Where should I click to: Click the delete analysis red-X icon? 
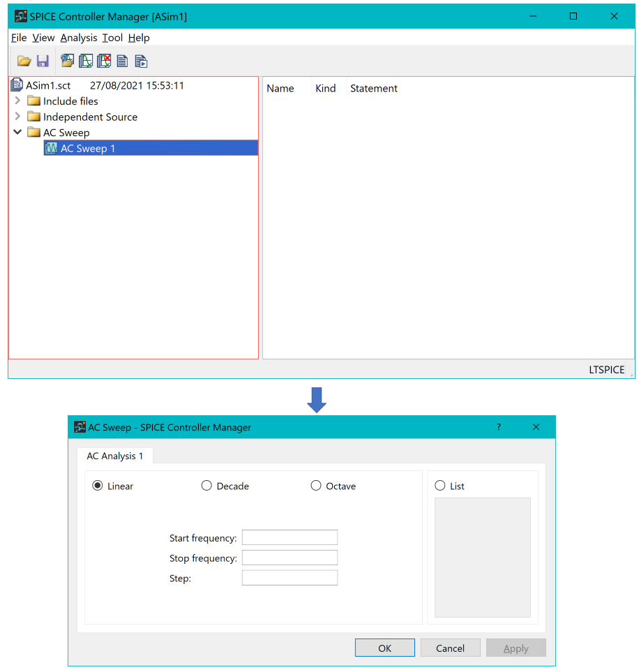[x=104, y=61]
